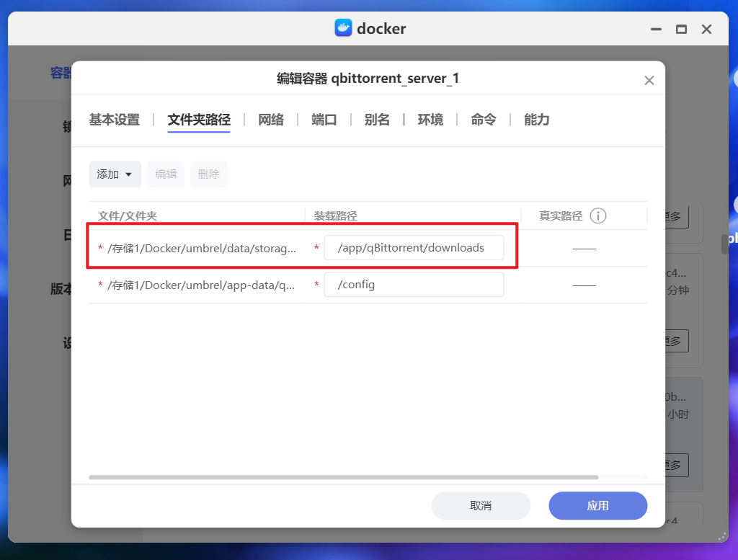Open the 命令 tab
This screenshot has width=738, height=560.
pyautogui.click(x=484, y=120)
